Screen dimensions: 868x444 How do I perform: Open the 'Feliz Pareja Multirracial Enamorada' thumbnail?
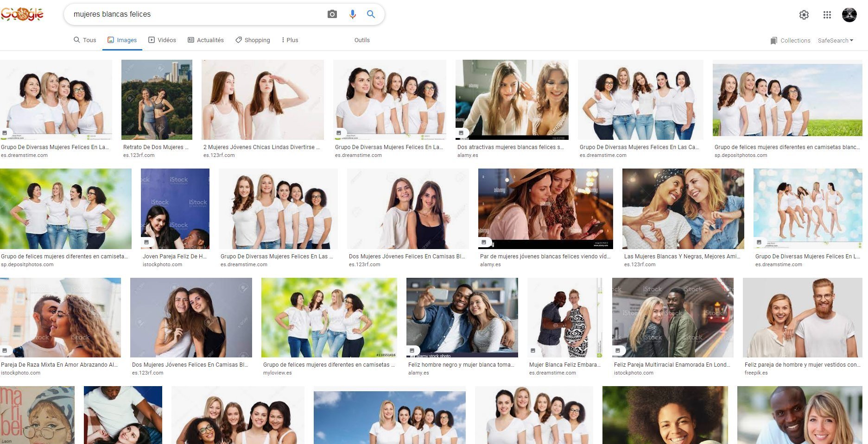click(673, 318)
